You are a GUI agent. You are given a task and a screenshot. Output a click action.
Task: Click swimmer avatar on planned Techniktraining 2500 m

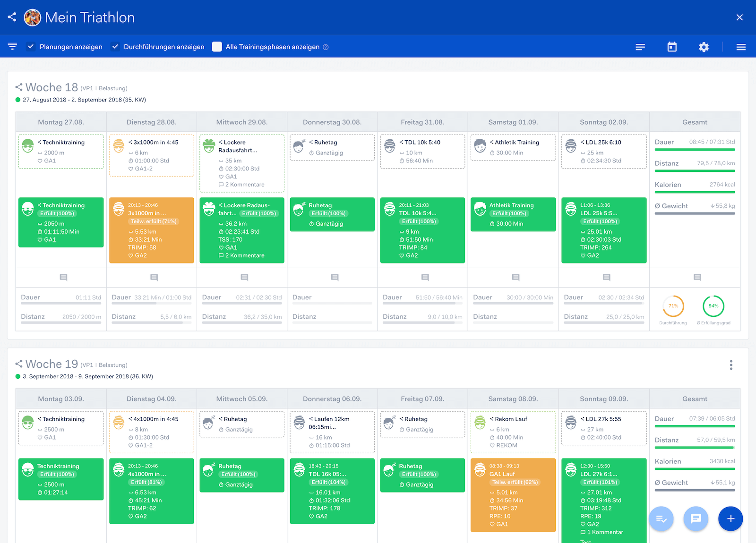click(28, 422)
